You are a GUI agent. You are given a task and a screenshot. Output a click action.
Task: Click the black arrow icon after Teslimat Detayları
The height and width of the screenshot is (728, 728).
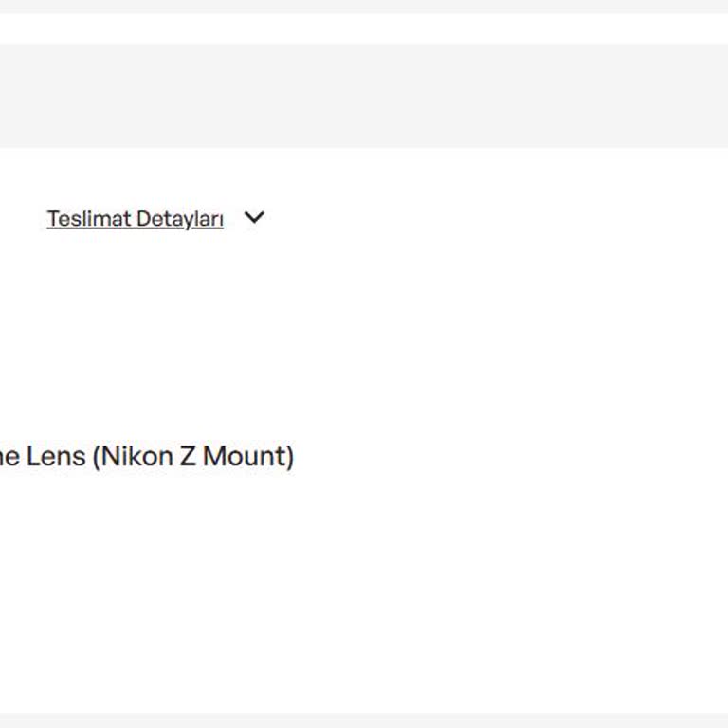click(x=253, y=218)
